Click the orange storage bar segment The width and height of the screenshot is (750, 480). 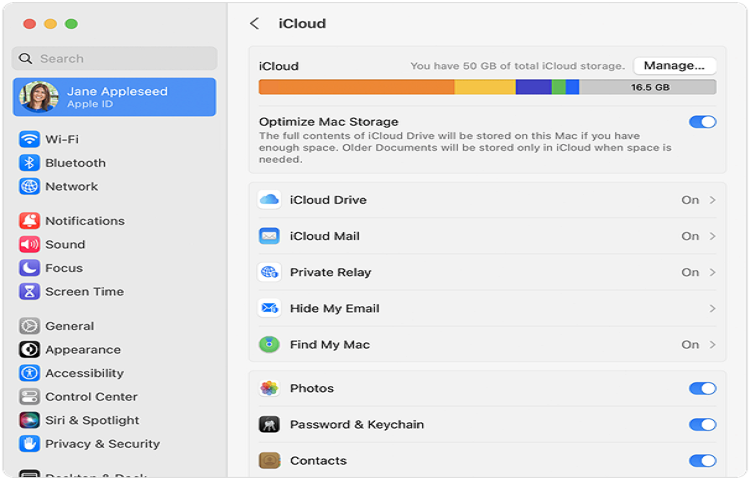click(356, 87)
